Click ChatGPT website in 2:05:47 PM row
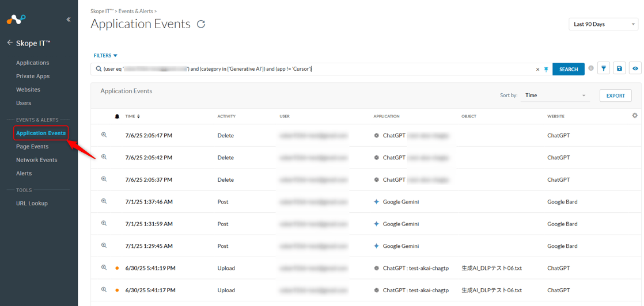Image resolution: width=644 pixels, height=306 pixels. [x=558, y=135]
